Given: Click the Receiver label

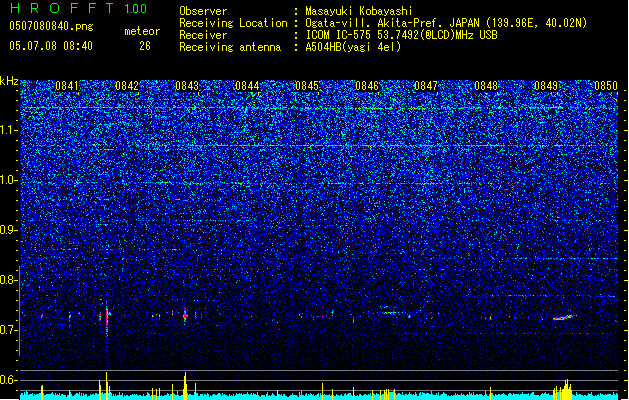Looking at the screenshot, I should tap(203, 35).
